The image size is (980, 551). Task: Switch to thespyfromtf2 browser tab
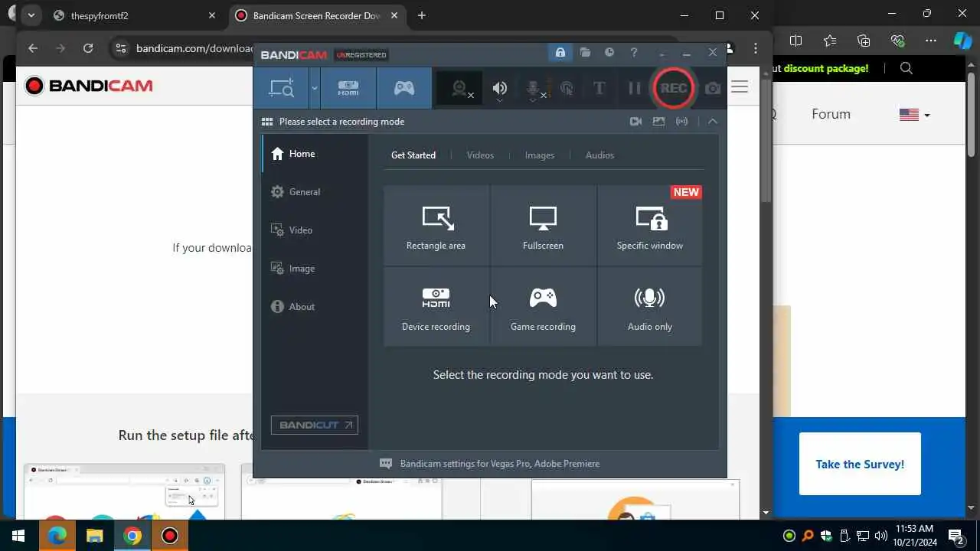[x=134, y=16]
